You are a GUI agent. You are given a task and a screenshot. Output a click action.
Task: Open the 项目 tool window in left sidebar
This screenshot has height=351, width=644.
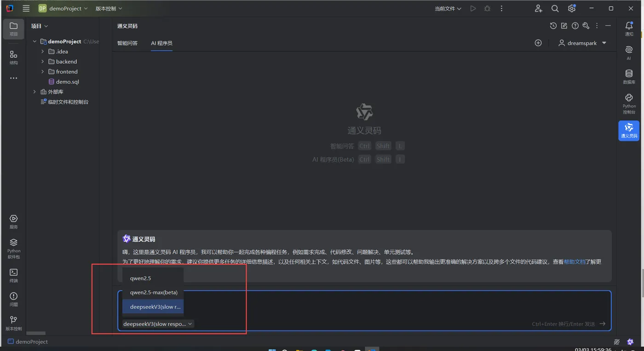14,29
